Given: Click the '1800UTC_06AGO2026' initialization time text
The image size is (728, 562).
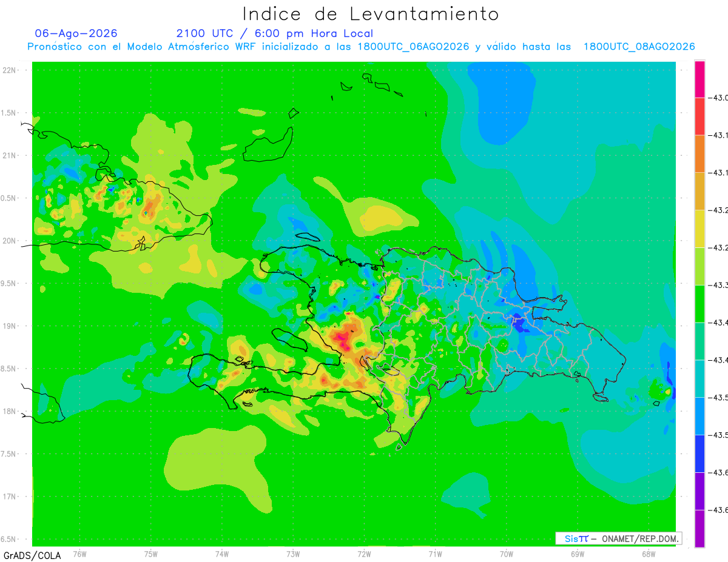Looking at the screenshot, I should point(414,47).
